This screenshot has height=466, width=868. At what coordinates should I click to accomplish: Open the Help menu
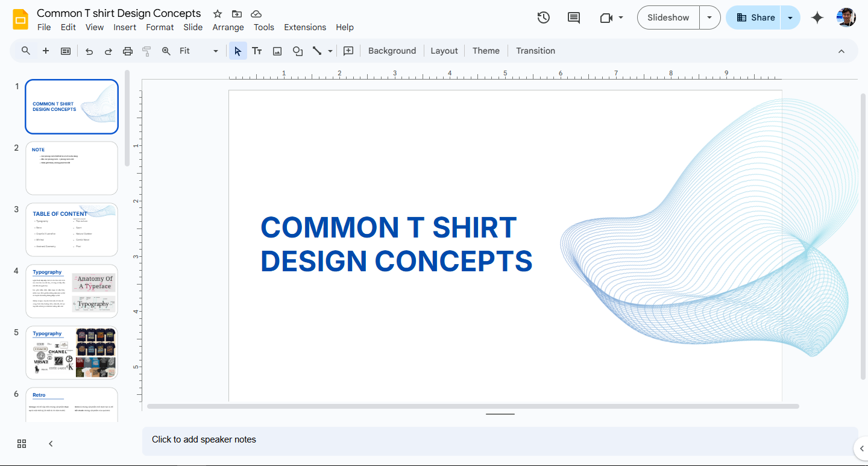coord(345,27)
